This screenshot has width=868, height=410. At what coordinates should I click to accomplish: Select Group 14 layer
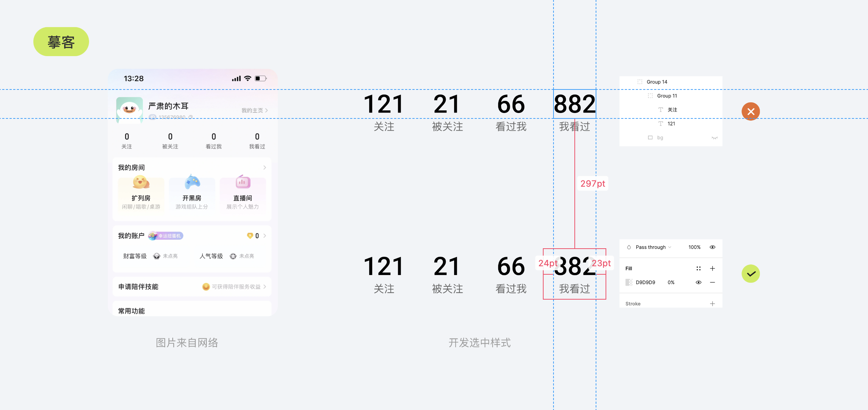coord(657,82)
